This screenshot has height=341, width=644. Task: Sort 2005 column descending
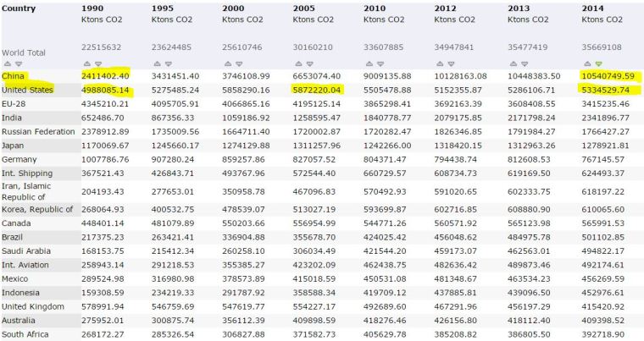point(309,63)
